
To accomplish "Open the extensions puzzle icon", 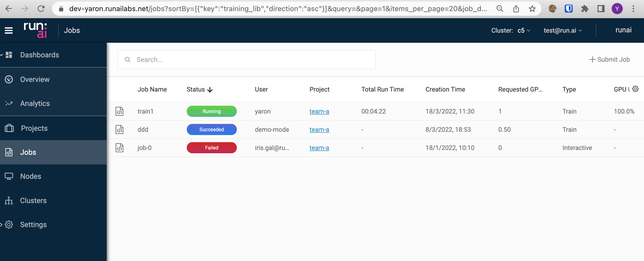I will pos(585,9).
